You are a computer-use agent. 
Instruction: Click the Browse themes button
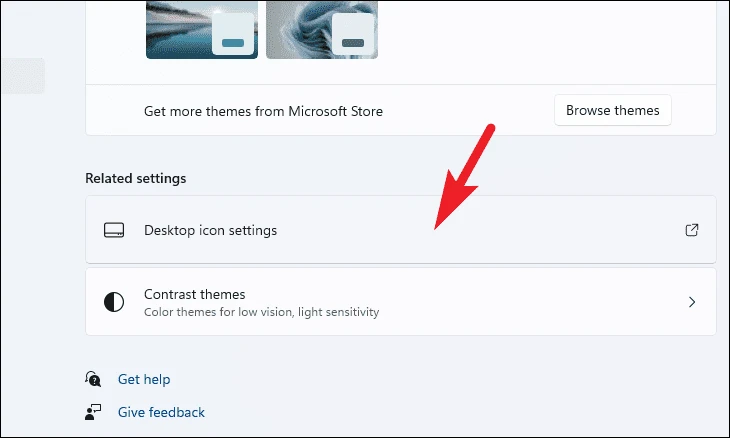click(x=613, y=110)
